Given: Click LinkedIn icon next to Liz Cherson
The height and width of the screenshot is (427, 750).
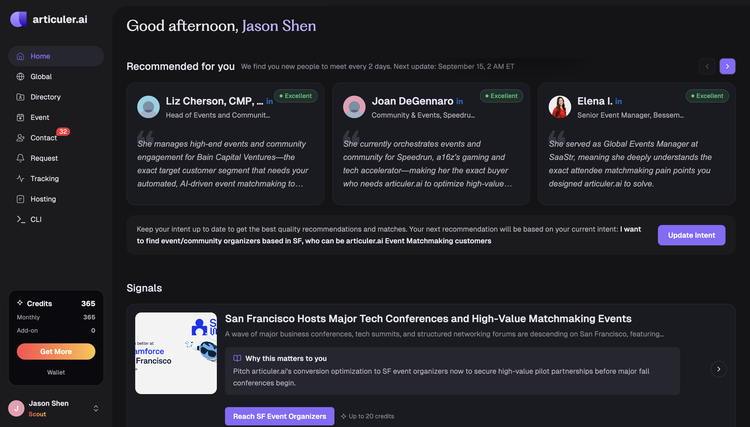Looking at the screenshot, I should [270, 101].
